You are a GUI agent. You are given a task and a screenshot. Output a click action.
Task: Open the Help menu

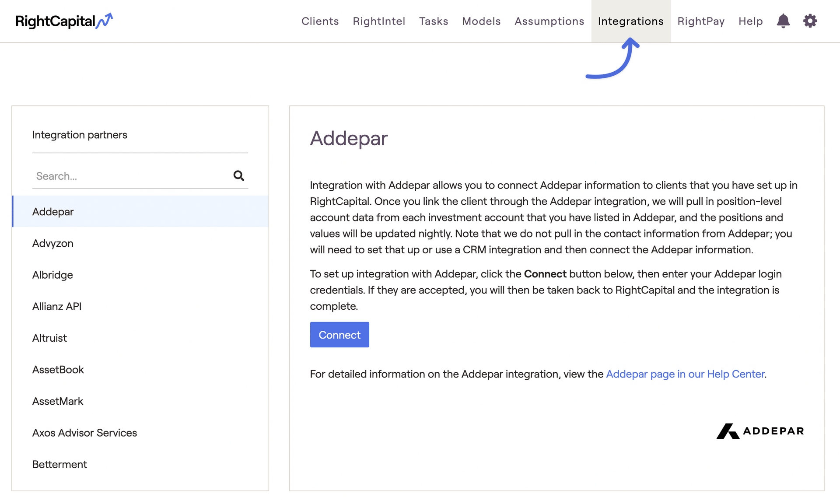click(750, 21)
